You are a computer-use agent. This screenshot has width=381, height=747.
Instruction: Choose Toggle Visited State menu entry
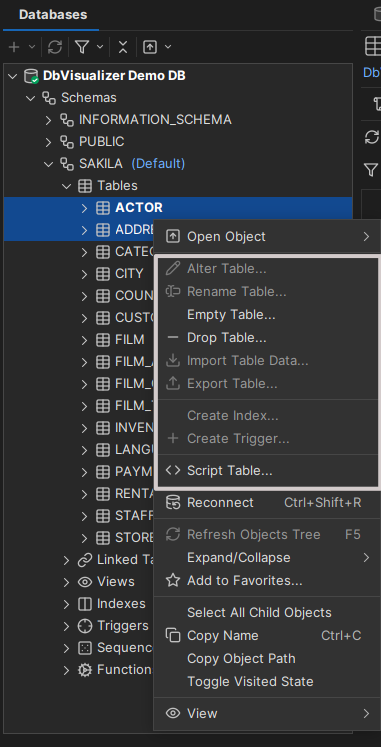pos(268,681)
